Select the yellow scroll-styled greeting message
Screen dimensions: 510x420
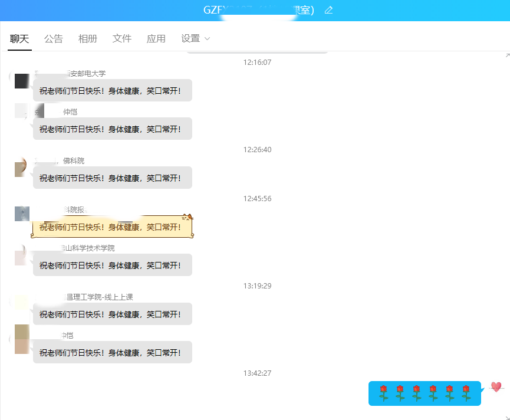click(112, 227)
